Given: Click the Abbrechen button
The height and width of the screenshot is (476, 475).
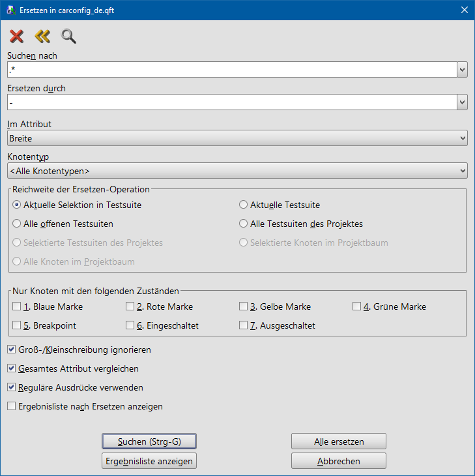Looking at the screenshot, I should 339,461.
